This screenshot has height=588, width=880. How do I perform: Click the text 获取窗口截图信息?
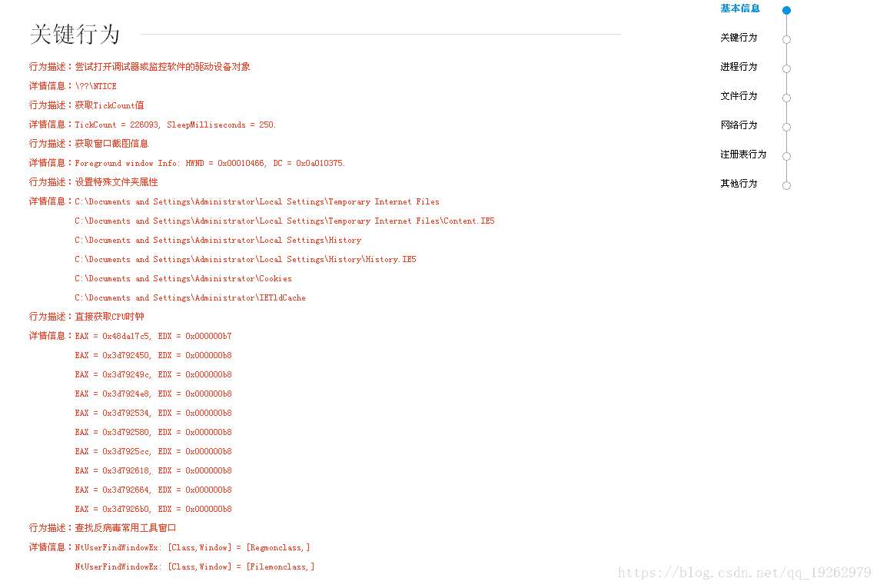[x=111, y=144]
